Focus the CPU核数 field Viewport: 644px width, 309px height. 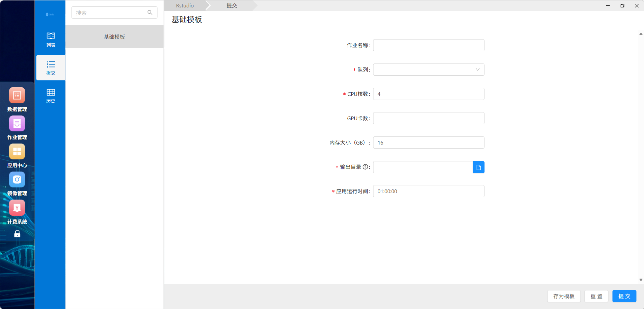coord(429,94)
